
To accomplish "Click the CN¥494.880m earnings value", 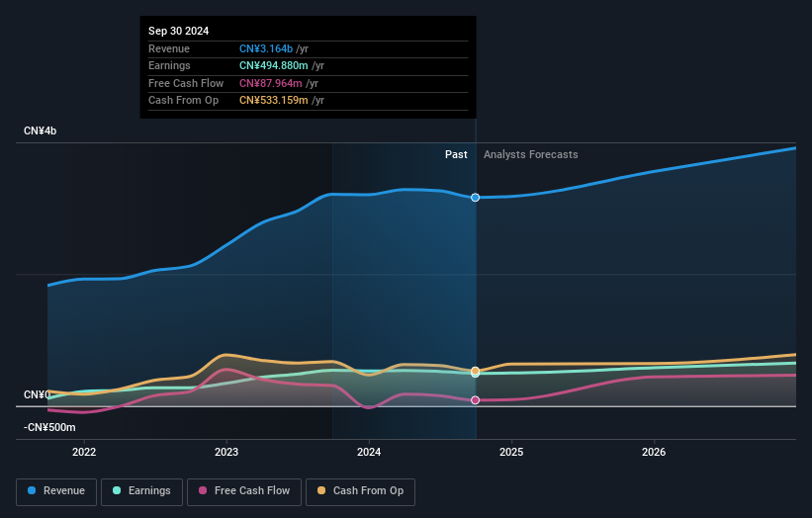I will tap(273, 65).
